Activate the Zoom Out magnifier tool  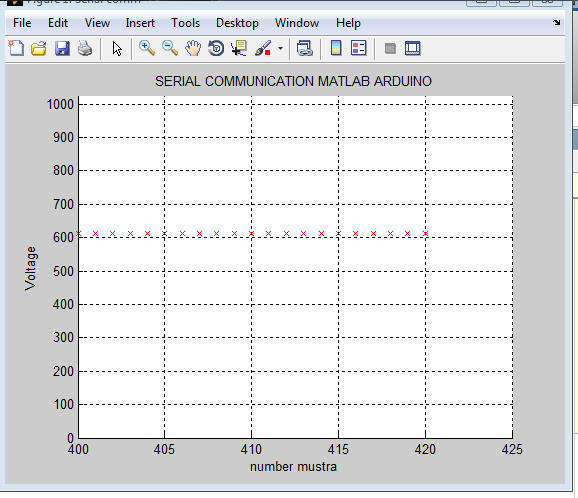pos(170,48)
